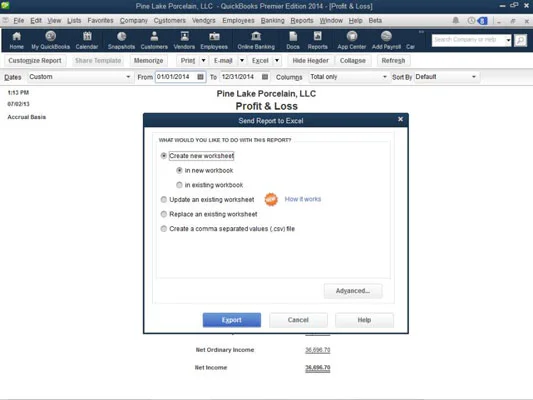Open the Window menu
This screenshot has width=533, height=400.
[x=331, y=20]
